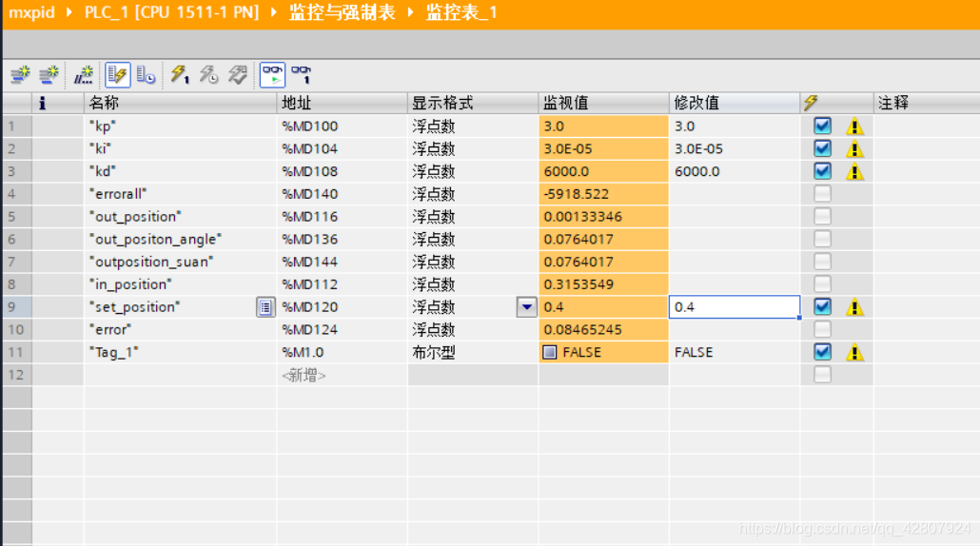980x546 pixels.
Task: Select row number 11 header
Action: (x=17, y=352)
